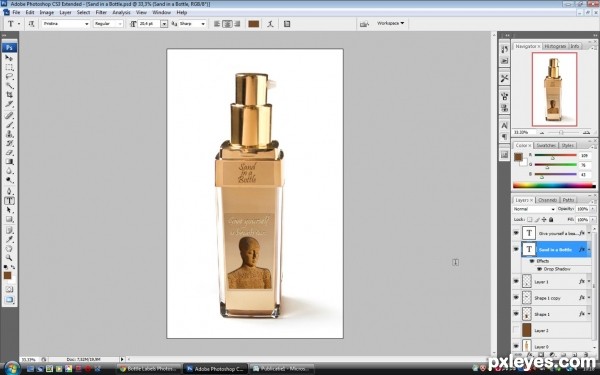Collapse effects on 'Sand in a Bottle' layer
Image resolution: width=600 pixels, height=375 pixels.
coord(589,249)
